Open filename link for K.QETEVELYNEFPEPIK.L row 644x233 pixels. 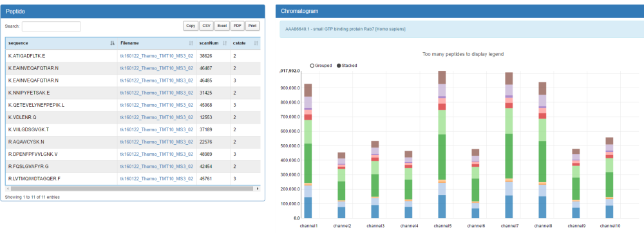coord(156,105)
